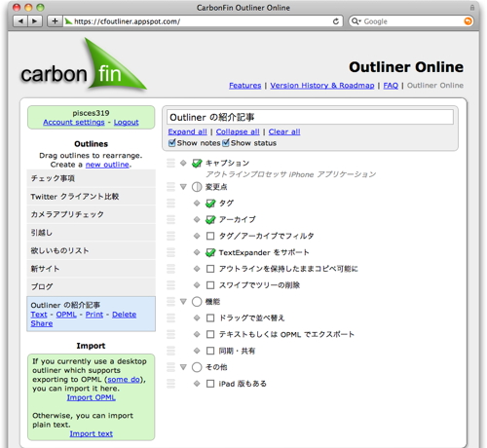Click diamond bullet beside タグ/アーカイブでフィルタ
The image size is (487, 448).
[x=197, y=236]
